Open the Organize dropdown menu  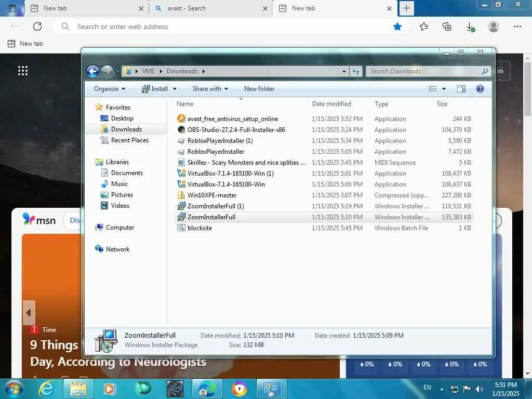coord(110,89)
